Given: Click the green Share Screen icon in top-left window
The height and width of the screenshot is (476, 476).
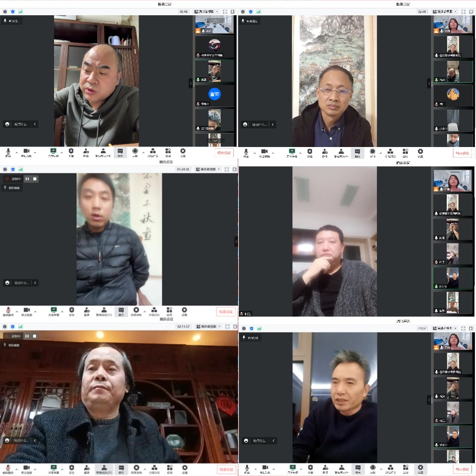Looking at the screenshot, I should coord(54,151).
